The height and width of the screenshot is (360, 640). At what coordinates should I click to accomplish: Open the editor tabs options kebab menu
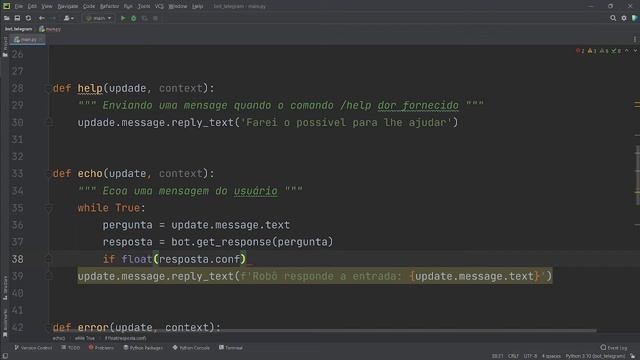(x=635, y=40)
